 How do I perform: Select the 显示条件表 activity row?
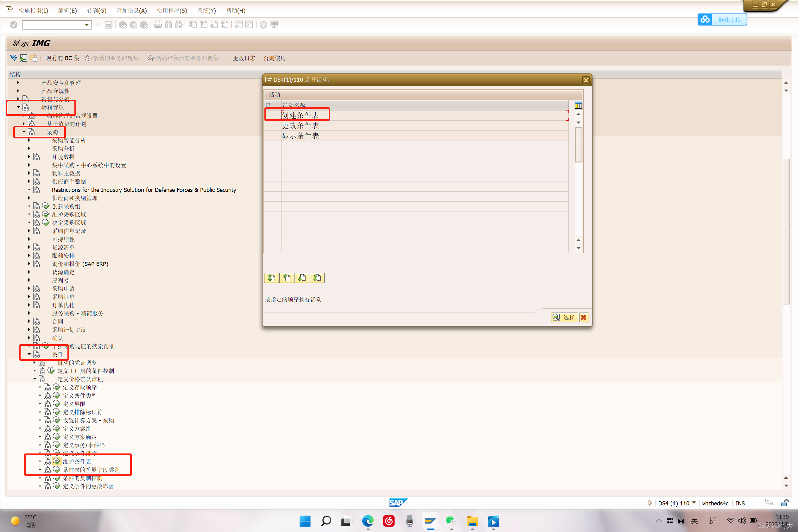pyautogui.click(x=300, y=136)
